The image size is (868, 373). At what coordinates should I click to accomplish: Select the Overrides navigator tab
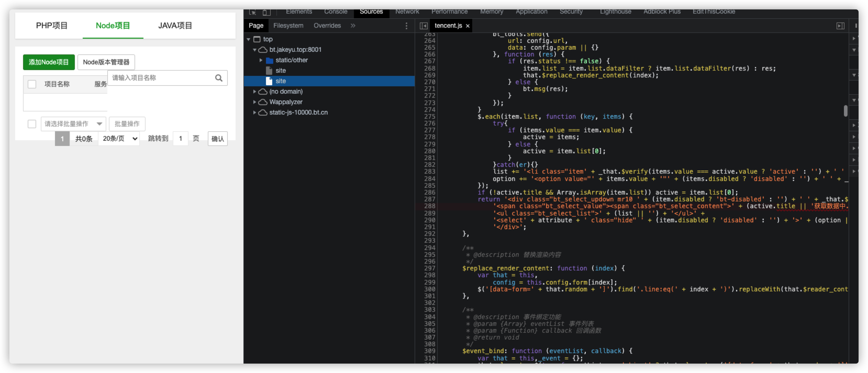327,26
